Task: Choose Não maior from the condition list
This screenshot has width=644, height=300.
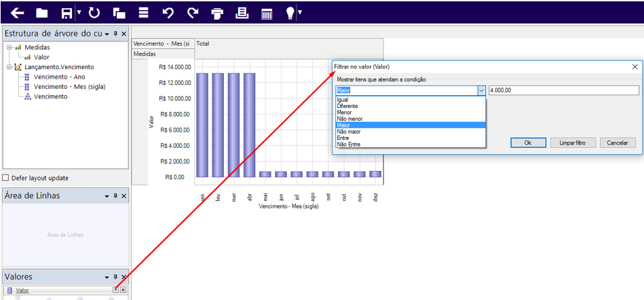Action: coord(411,132)
